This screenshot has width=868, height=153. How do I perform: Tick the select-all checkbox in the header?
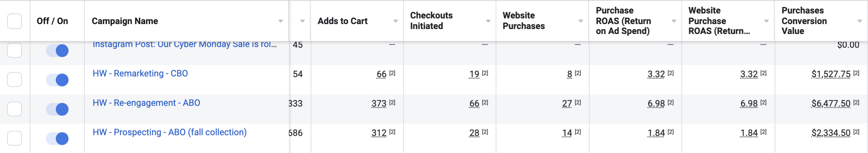tap(14, 21)
